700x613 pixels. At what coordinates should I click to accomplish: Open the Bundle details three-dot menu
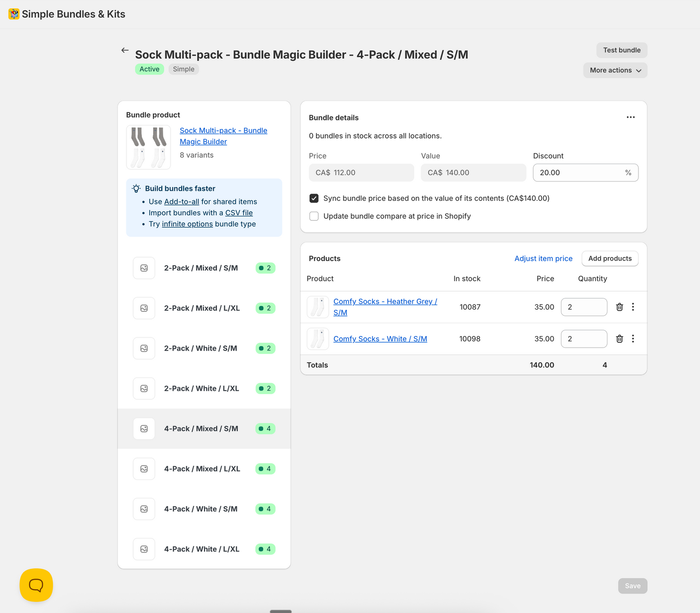click(631, 117)
